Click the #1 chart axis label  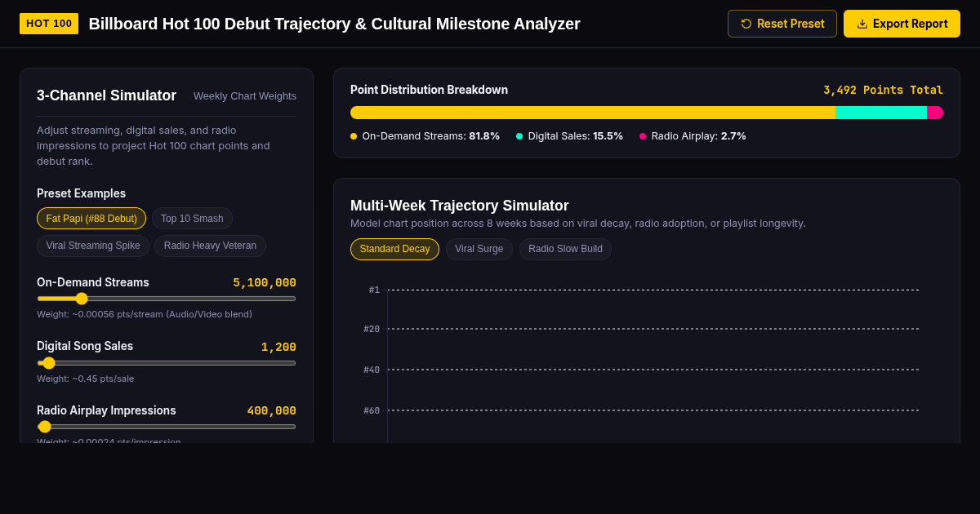374,290
